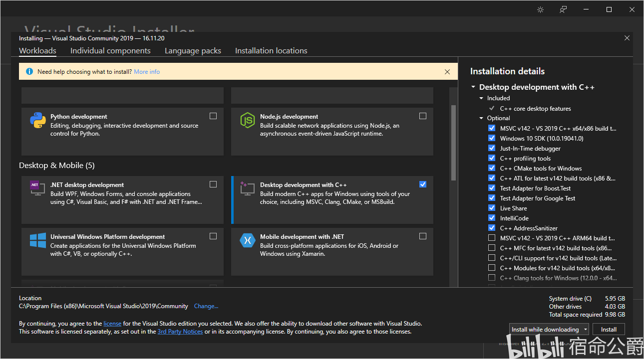This screenshot has width=644, height=359.
Task: Click the Desktop development with C++ icon
Action: pyautogui.click(x=246, y=187)
